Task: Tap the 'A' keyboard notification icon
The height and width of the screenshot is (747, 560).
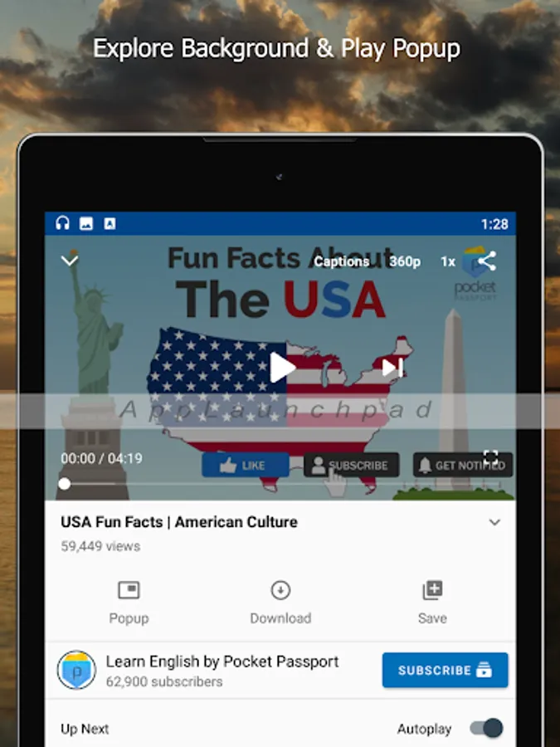Action: (110, 223)
